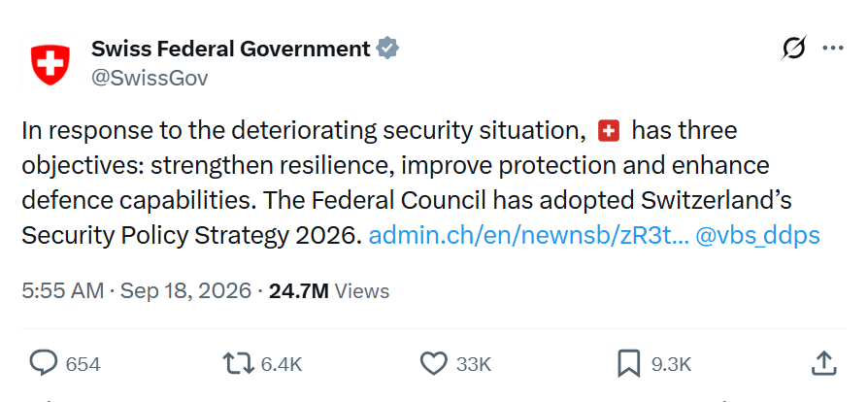Click the Swiss flag emoji in the post
Image resolution: width=868 pixels, height=402 pixels.
[x=609, y=131]
